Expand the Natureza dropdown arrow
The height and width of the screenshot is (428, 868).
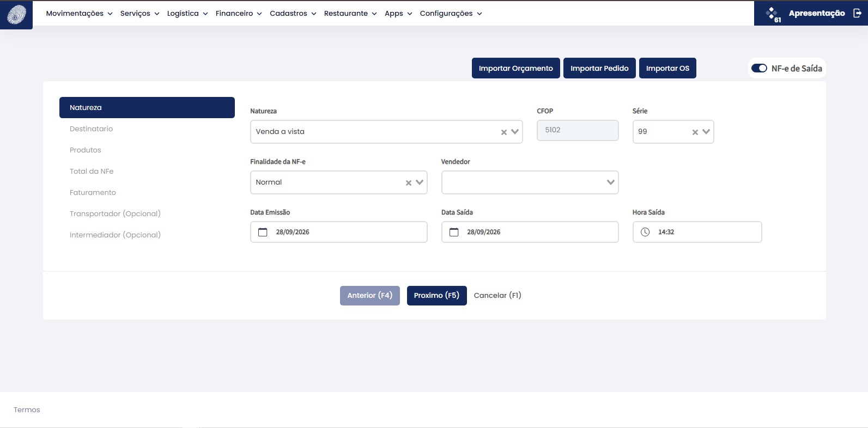pos(515,132)
